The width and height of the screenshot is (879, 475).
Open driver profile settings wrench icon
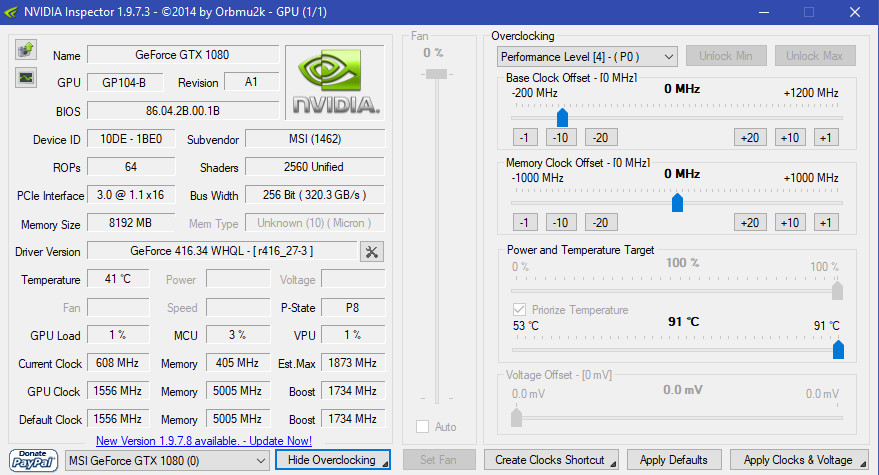pyautogui.click(x=371, y=252)
